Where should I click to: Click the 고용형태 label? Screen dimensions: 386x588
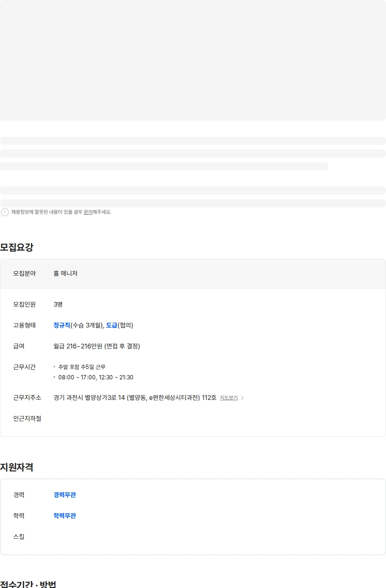pyautogui.click(x=25, y=325)
